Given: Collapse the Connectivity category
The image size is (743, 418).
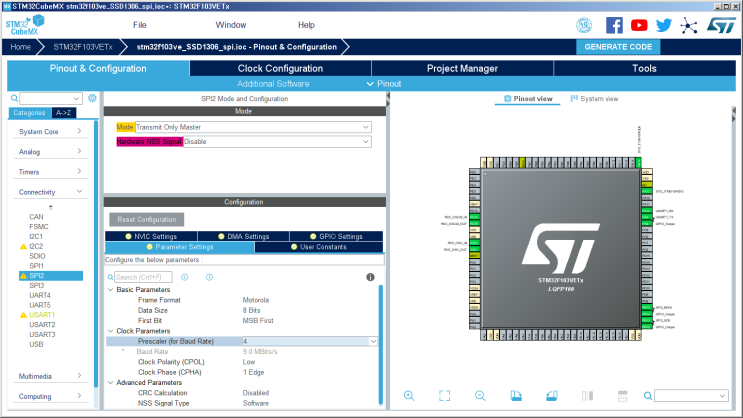Looking at the screenshot, I should [x=50, y=192].
